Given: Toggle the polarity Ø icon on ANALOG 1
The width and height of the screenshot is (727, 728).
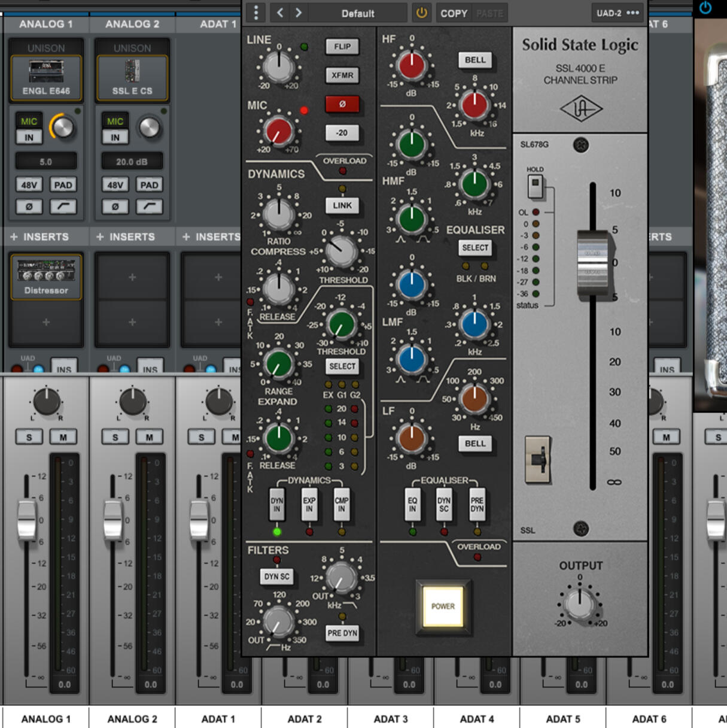Looking at the screenshot, I should pos(29,207).
